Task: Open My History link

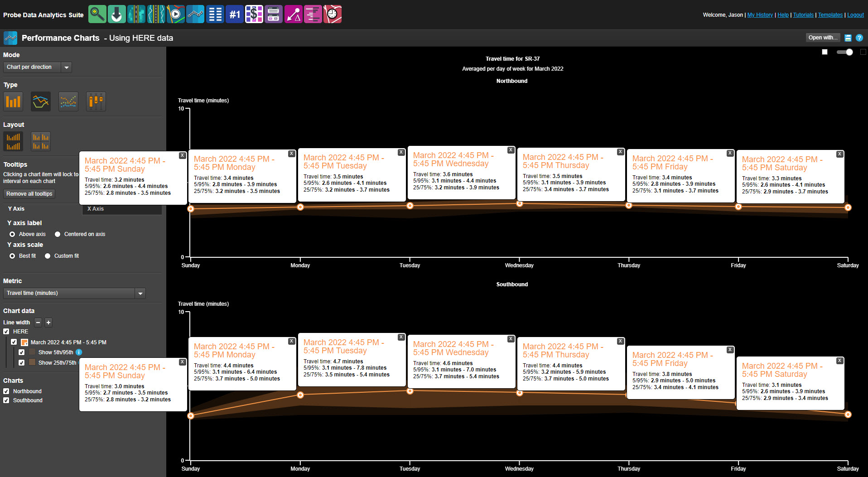Action: pyautogui.click(x=760, y=15)
